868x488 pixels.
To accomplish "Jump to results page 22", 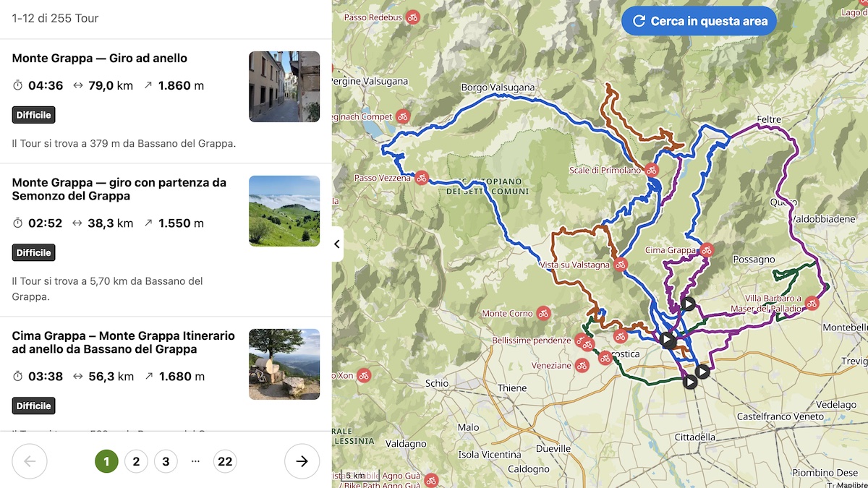I will tap(225, 461).
